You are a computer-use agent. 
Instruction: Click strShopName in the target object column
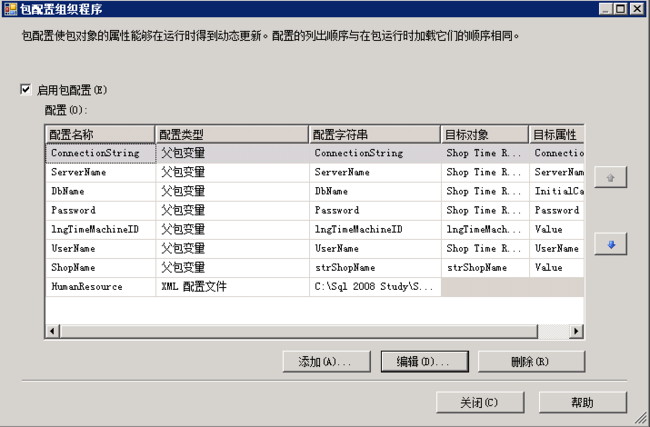485,267
